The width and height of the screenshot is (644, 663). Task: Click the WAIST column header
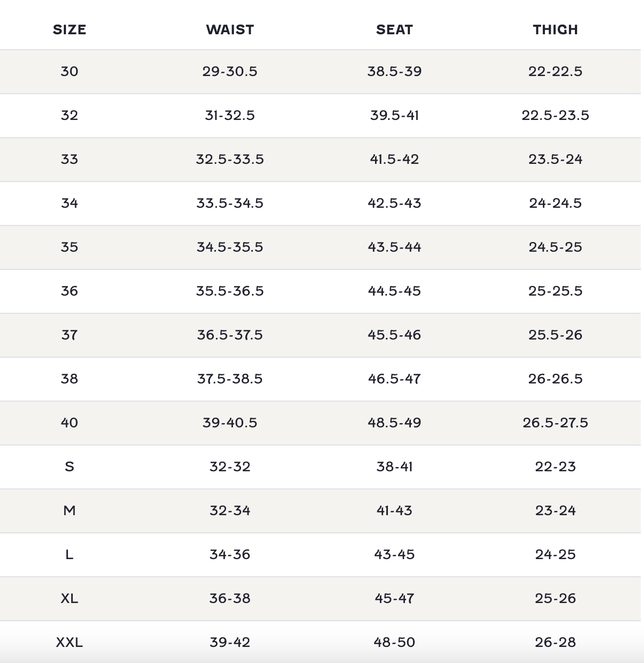[230, 29]
